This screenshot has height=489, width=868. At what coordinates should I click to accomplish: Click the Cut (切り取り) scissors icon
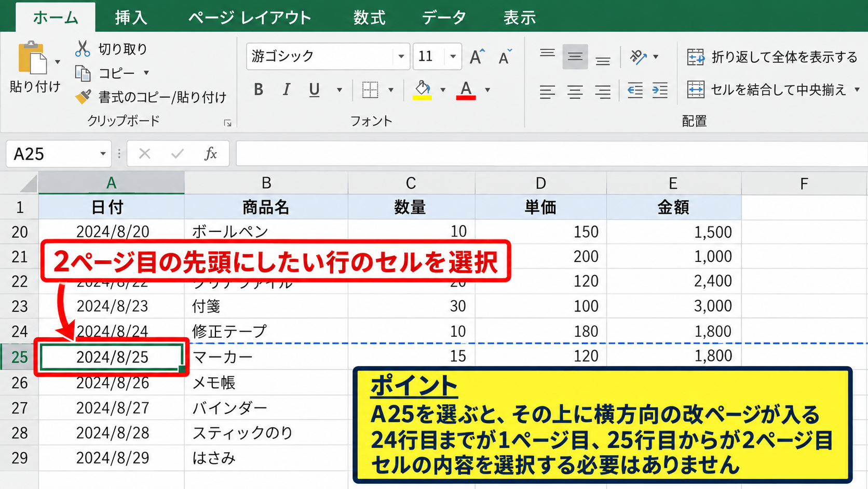(83, 48)
